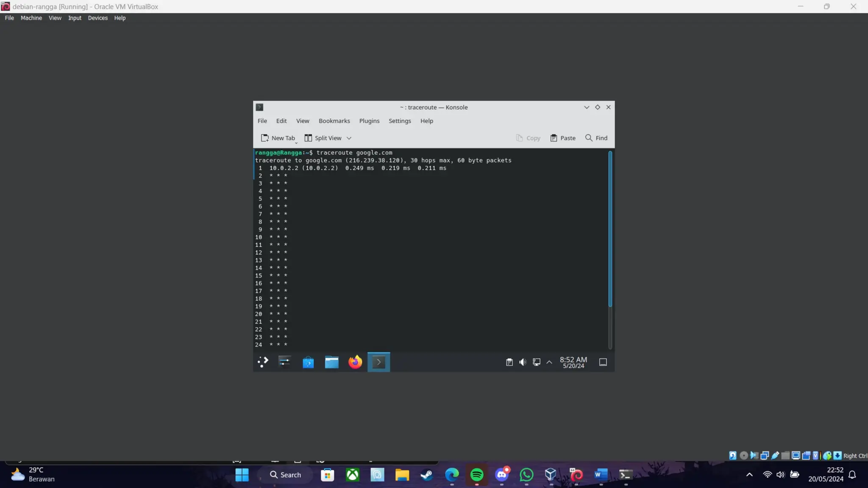Expand the Split View dropdown arrow
Viewport: 868px width, 488px height.
pos(349,138)
